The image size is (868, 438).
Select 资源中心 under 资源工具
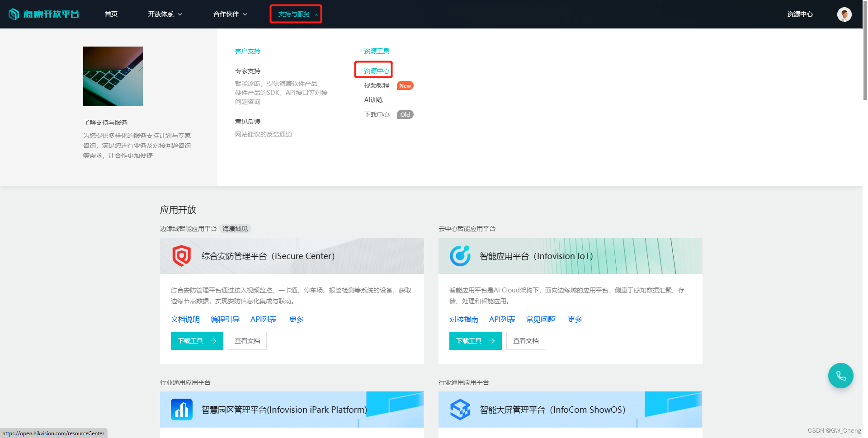coord(377,71)
